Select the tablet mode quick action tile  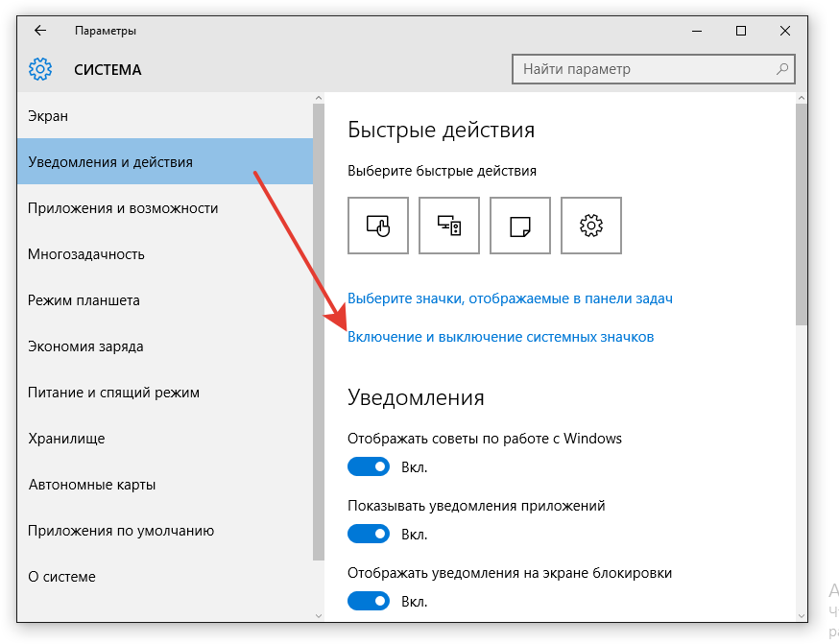click(x=378, y=226)
